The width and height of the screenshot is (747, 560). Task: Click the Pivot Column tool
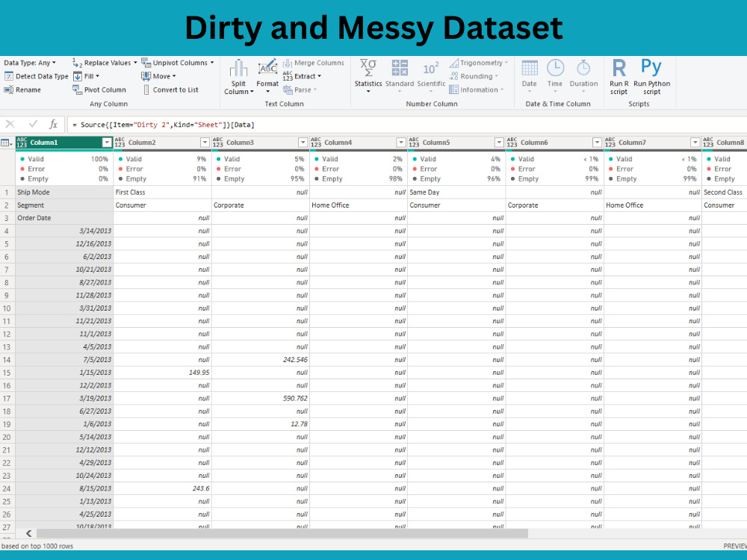coord(99,90)
